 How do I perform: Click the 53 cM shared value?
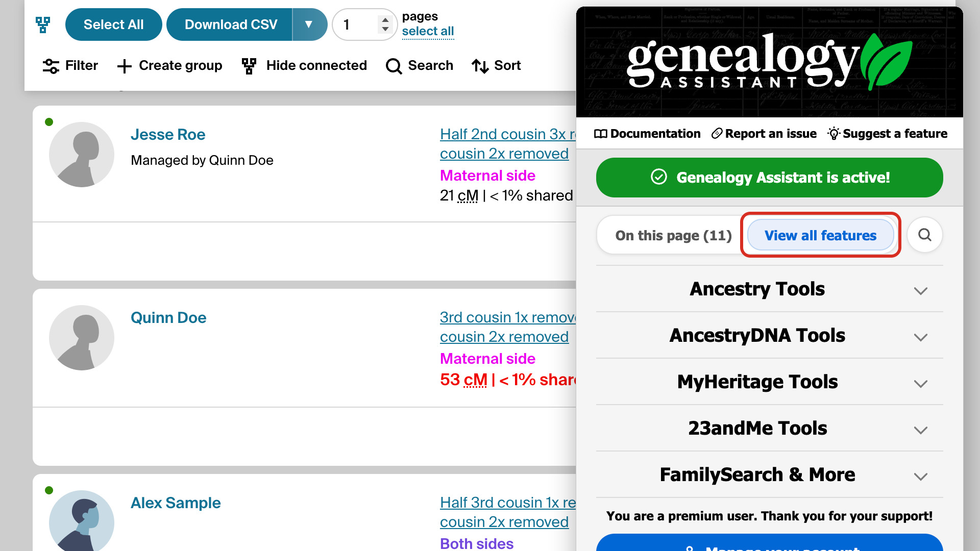tap(508, 380)
